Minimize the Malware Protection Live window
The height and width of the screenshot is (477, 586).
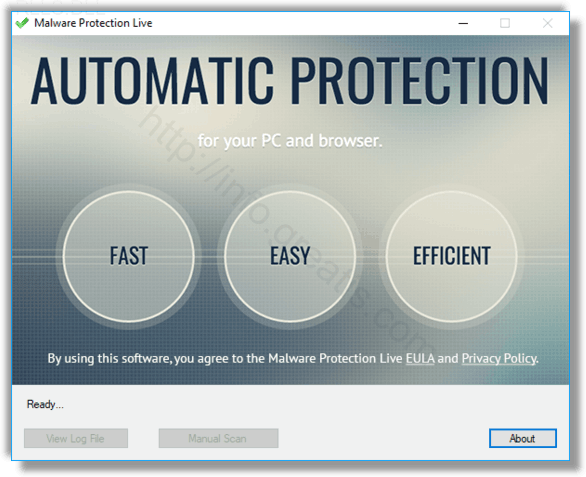[x=463, y=23]
